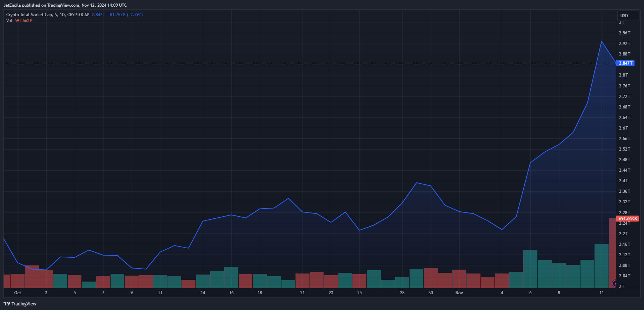
Task: Click date 30 on the time axis
Action: tap(431, 293)
